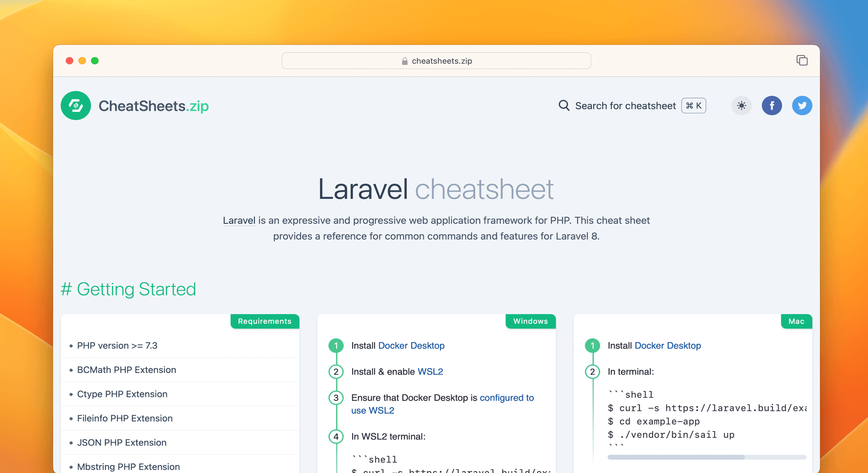Open the WSL2 link

pos(431,371)
